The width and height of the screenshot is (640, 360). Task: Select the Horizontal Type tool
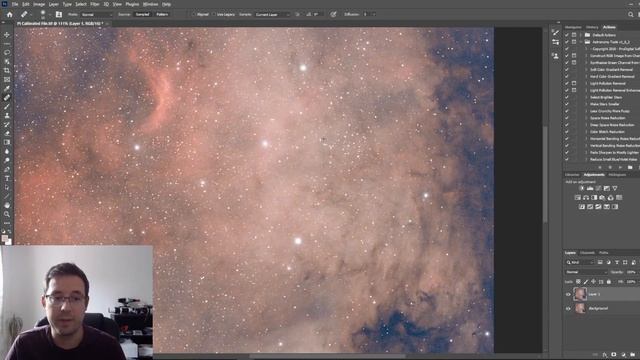(x=7, y=178)
